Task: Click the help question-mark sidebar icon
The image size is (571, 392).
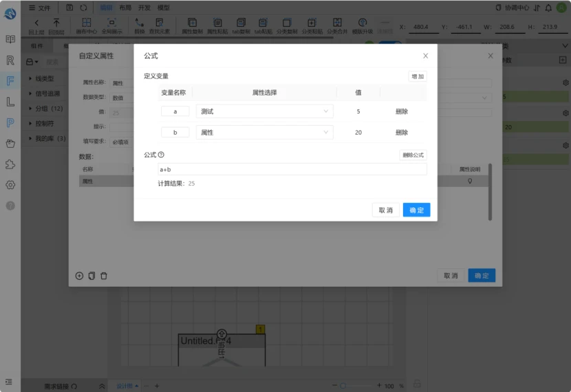Action: (x=10, y=206)
